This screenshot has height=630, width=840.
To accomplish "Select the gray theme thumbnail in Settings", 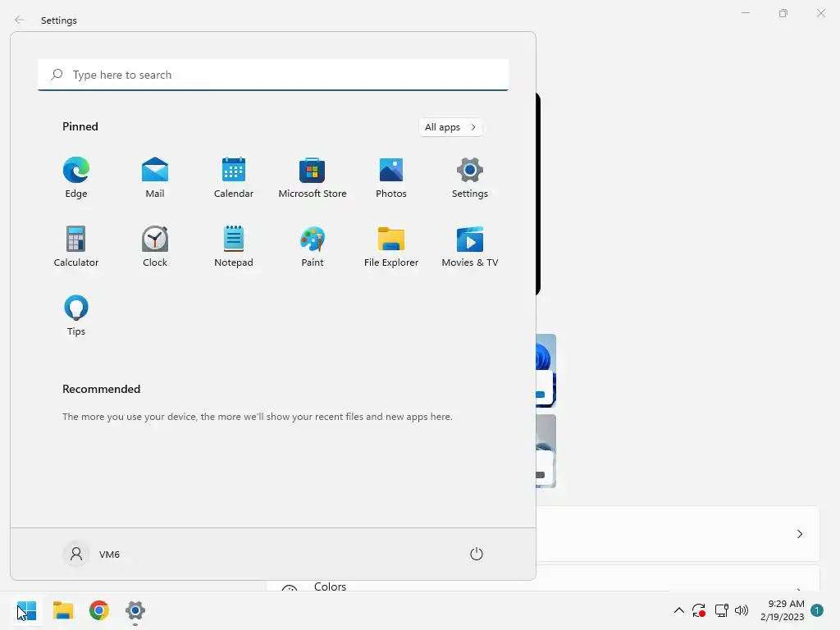I will coord(546,451).
